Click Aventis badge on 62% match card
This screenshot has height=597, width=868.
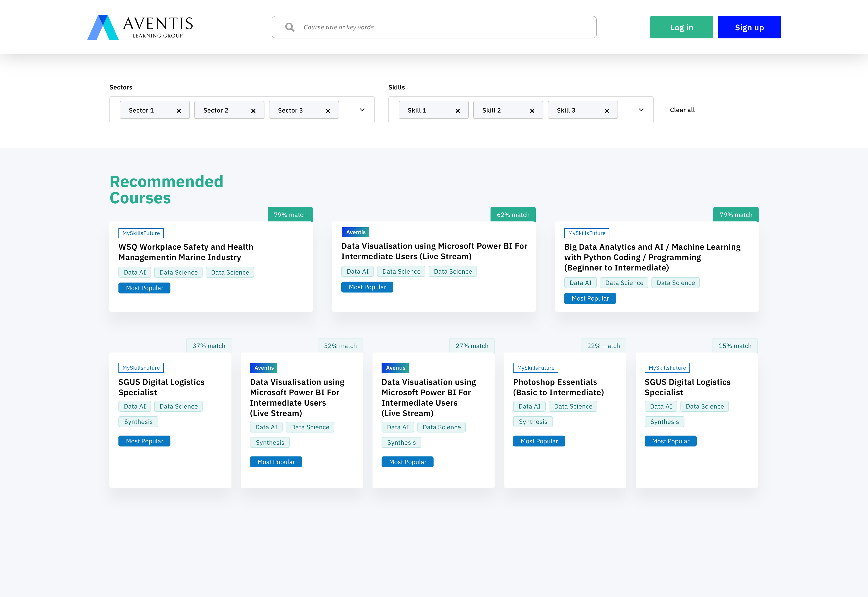(x=355, y=232)
